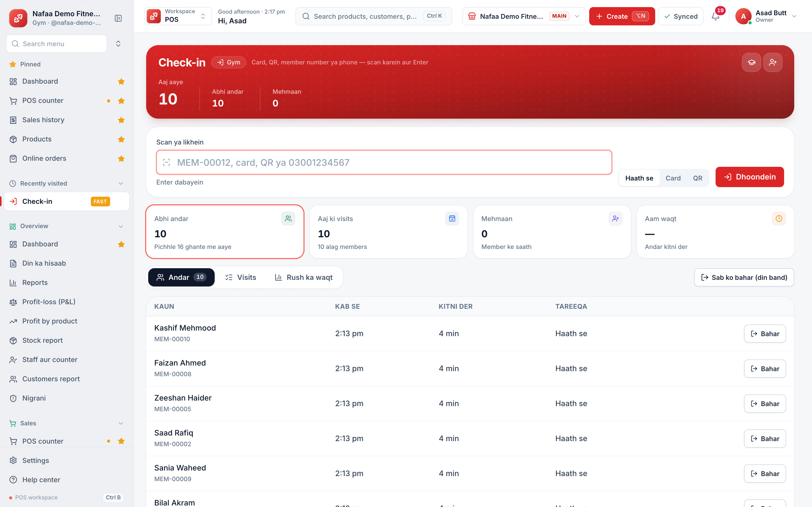
Task: Switch scan mode to Card
Action: click(673, 178)
